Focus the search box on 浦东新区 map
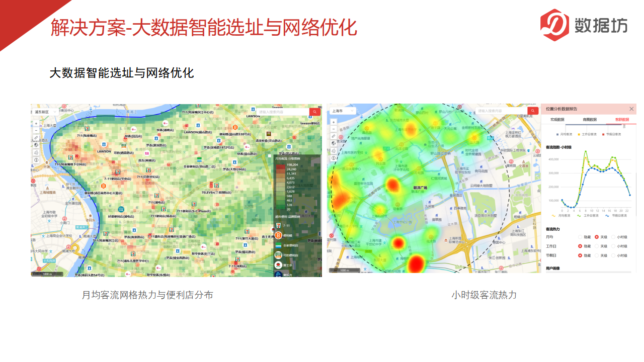Image resolution: width=644 pixels, height=362 pixels. click(x=283, y=112)
